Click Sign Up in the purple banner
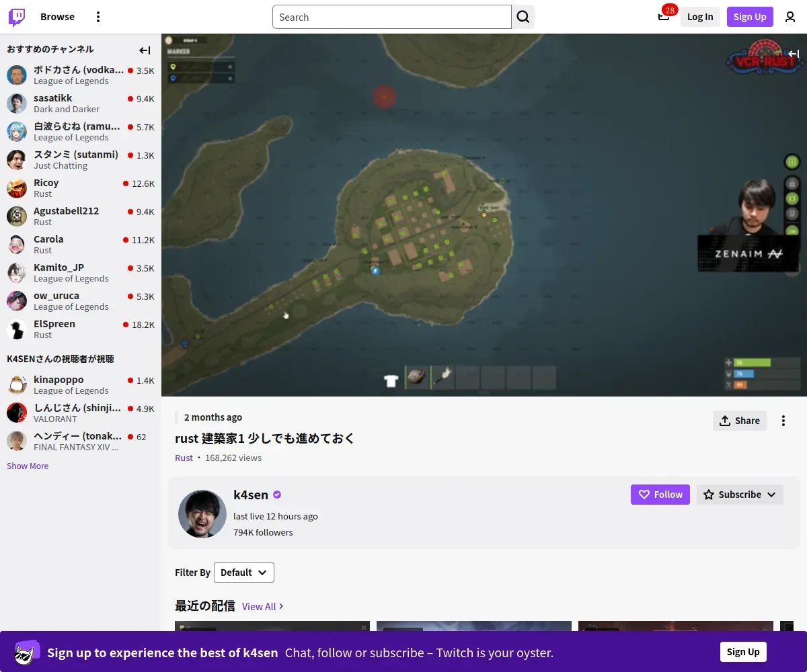The image size is (807, 672). point(743,652)
